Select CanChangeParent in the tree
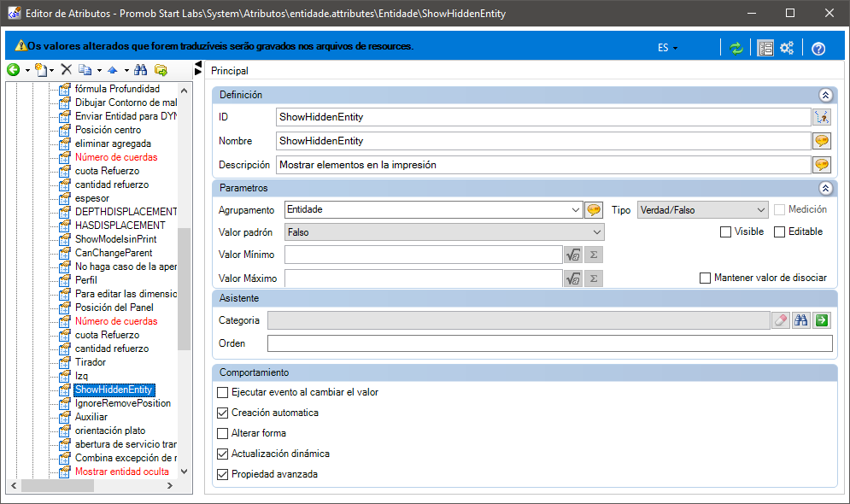 (114, 253)
